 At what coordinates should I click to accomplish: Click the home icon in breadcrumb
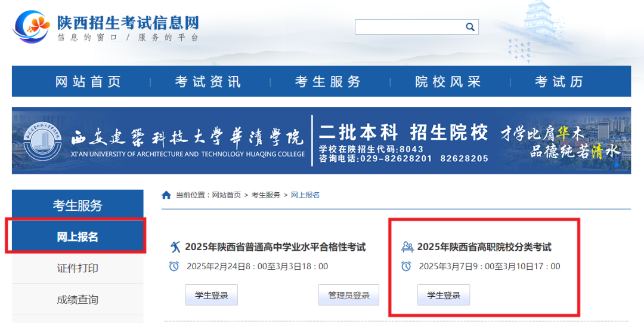[x=166, y=195]
